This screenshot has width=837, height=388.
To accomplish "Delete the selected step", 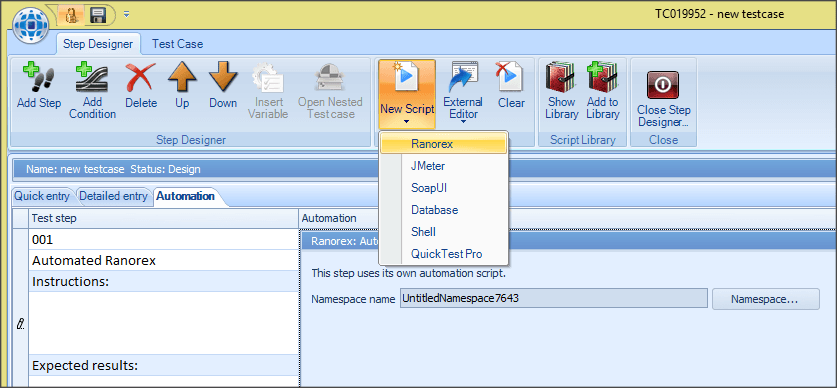I will [141, 86].
